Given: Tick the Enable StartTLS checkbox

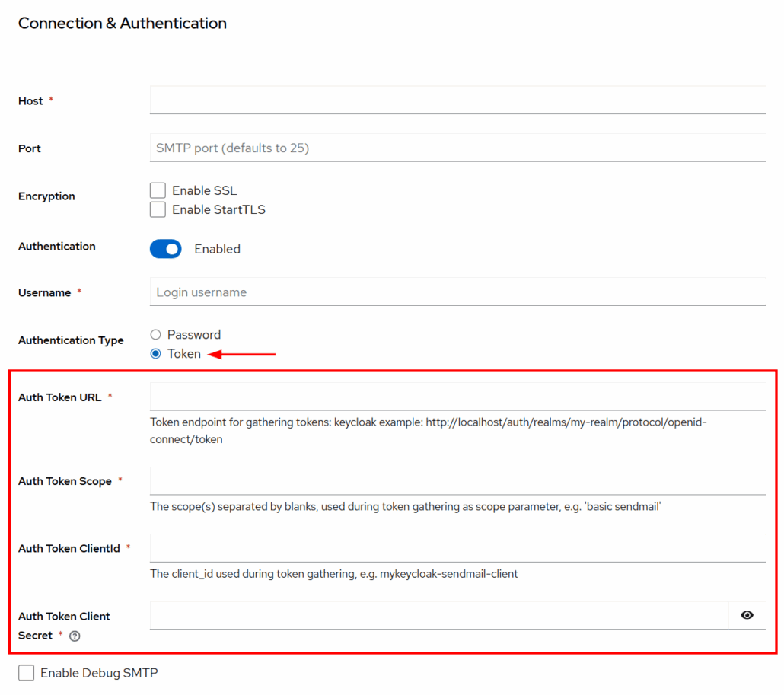Looking at the screenshot, I should (158, 209).
